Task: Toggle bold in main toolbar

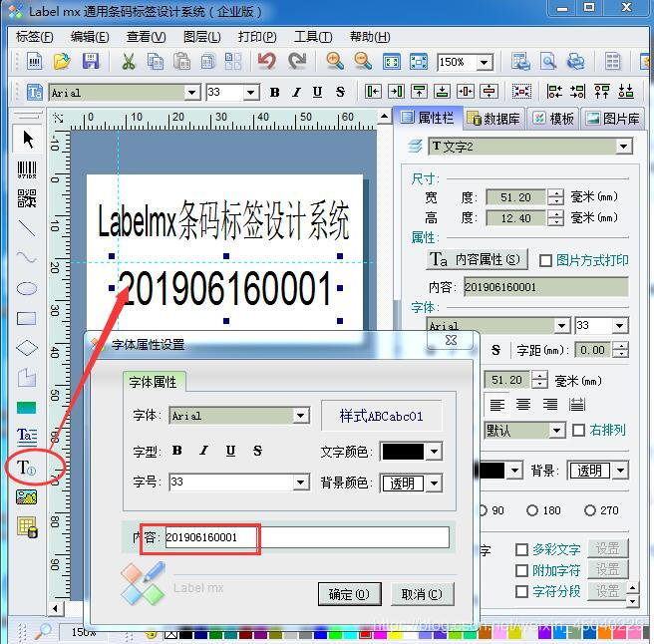Action: click(274, 92)
